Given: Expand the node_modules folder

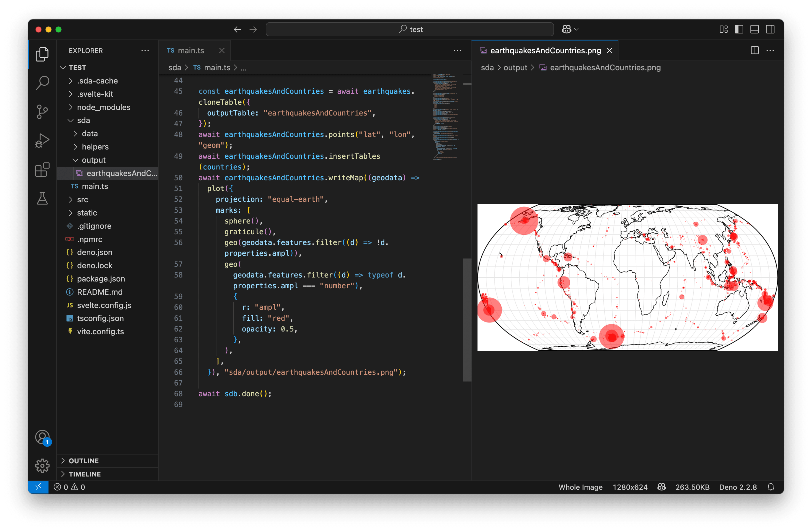Looking at the screenshot, I should click(107, 107).
